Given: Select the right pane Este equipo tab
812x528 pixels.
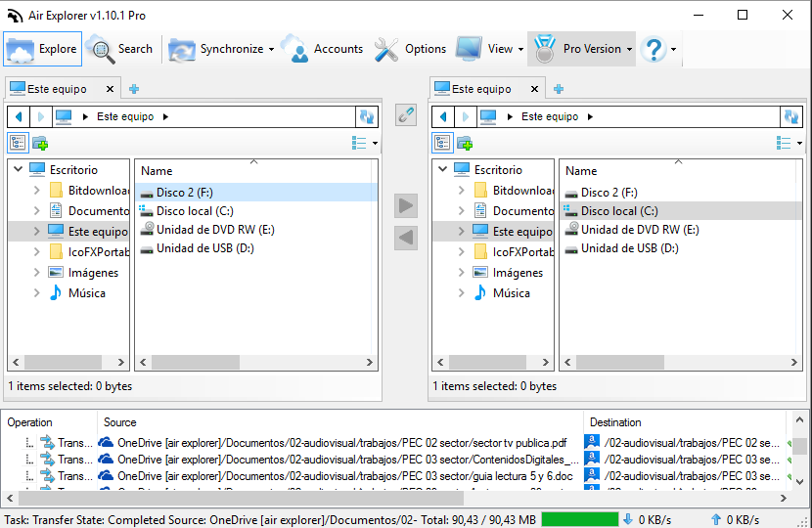Looking at the screenshot, I should coord(480,89).
